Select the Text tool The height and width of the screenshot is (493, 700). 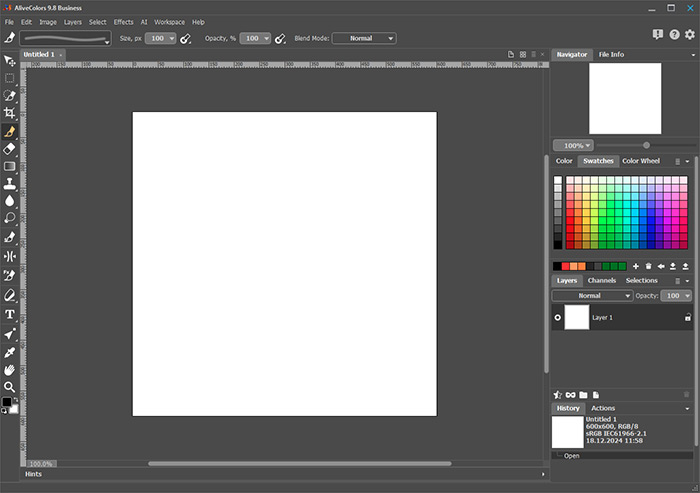(x=9, y=314)
